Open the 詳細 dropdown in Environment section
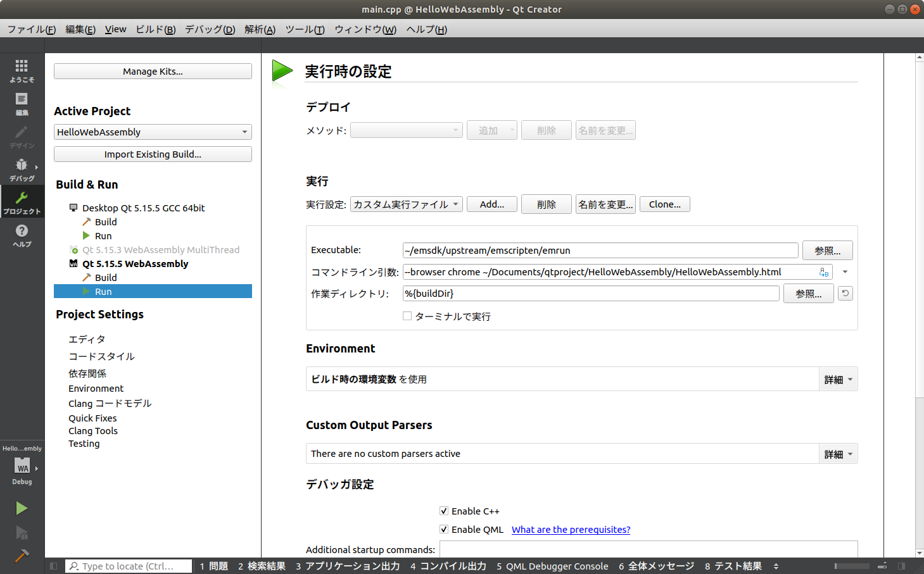Image resolution: width=924 pixels, height=574 pixels. (x=837, y=378)
